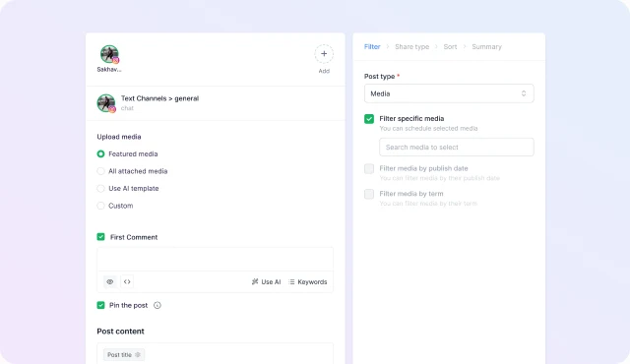
Task: Click the Post title tag in Post content
Action: (124, 355)
